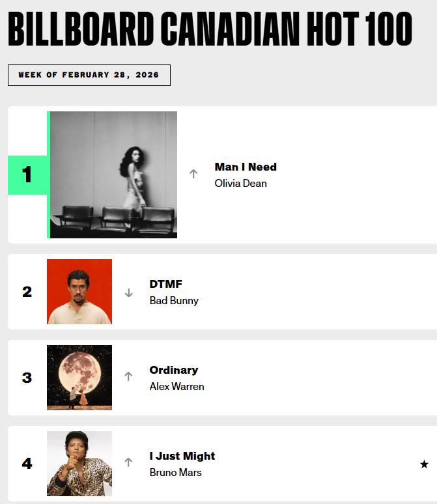Click the up arrow beside I Just Might
437x504 pixels.
pos(128,462)
